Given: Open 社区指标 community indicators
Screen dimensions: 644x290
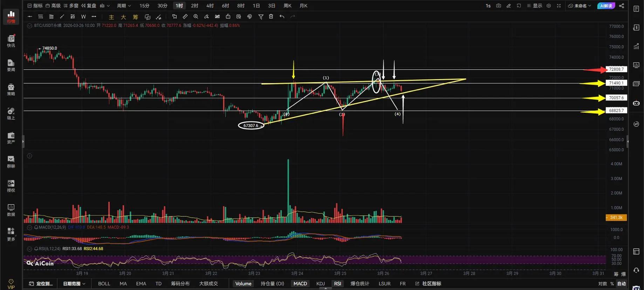Looking at the screenshot, I should [x=428, y=284].
